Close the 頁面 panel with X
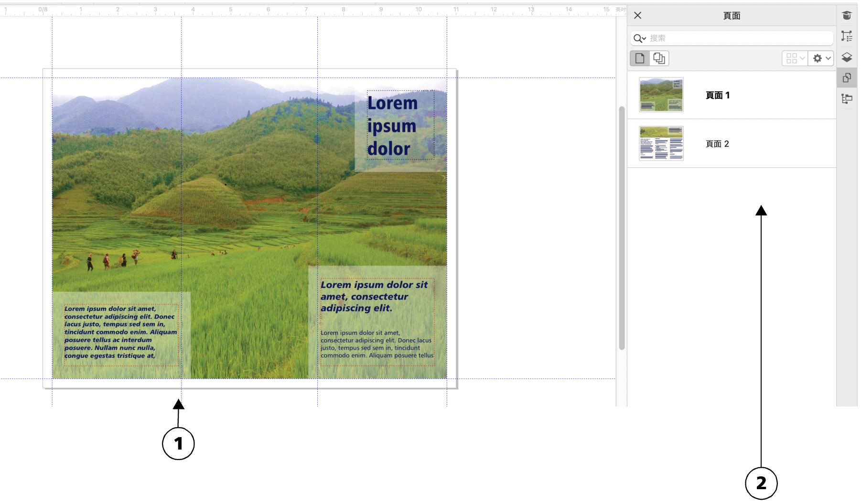The image size is (861, 504). click(x=637, y=16)
